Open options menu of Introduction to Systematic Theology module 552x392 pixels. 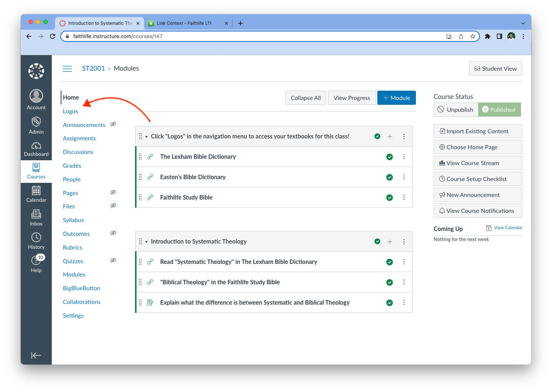404,242
